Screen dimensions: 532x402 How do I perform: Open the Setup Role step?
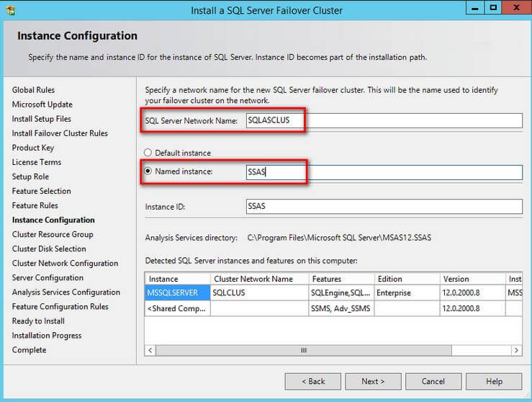pyautogui.click(x=30, y=177)
